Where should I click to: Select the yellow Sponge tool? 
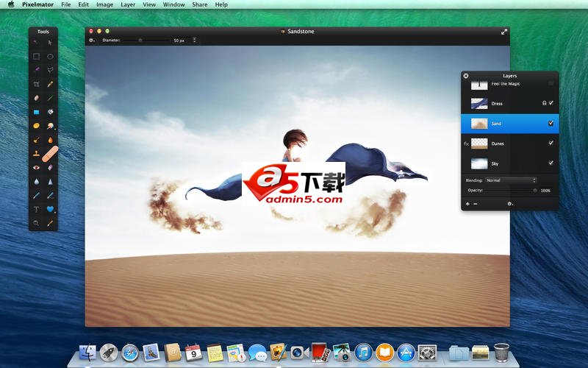[x=36, y=126]
